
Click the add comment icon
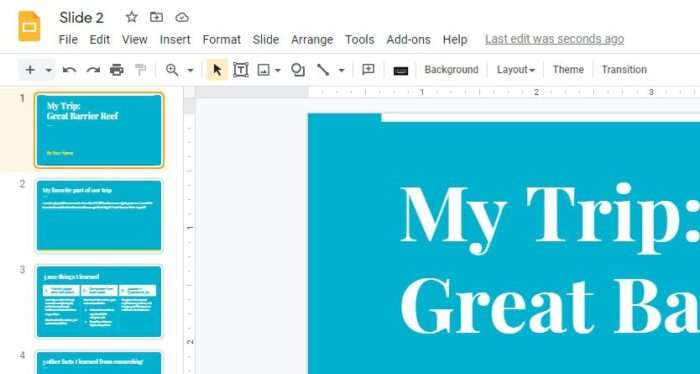368,70
